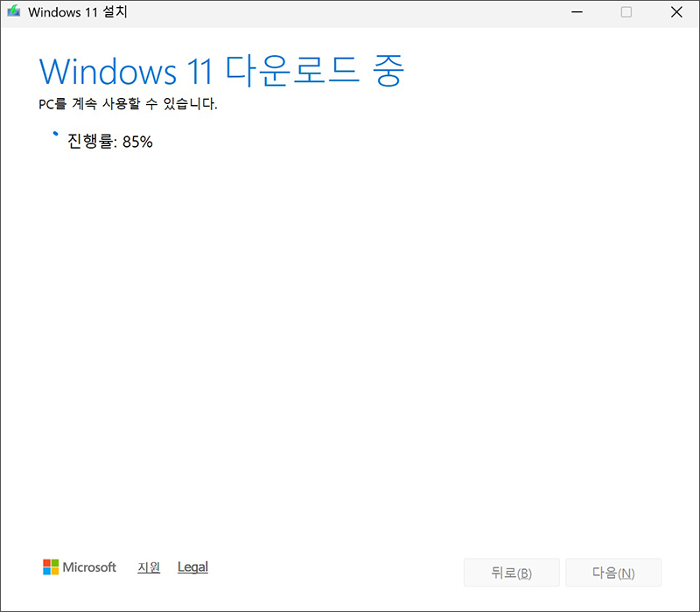Open the Legal link
This screenshot has height=612, width=700.
click(x=192, y=567)
